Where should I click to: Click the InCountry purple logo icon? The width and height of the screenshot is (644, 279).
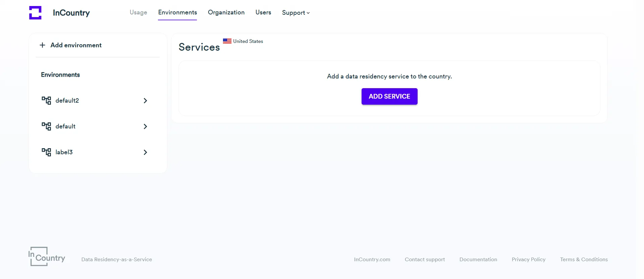pyautogui.click(x=35, y=13)
